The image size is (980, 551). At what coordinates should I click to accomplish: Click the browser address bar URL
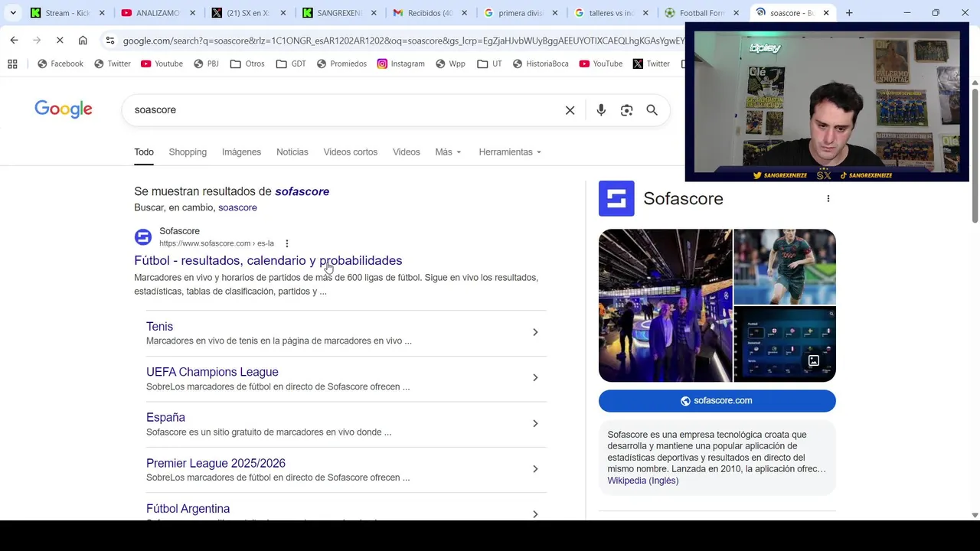pos(402,41)
